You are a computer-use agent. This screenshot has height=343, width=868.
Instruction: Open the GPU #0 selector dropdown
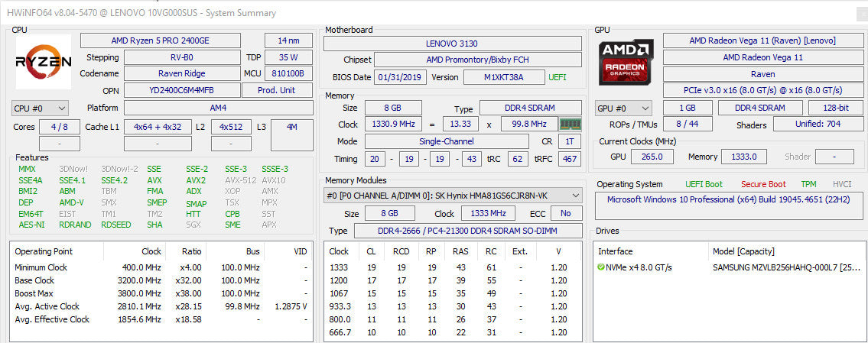(x=623, y=108)
